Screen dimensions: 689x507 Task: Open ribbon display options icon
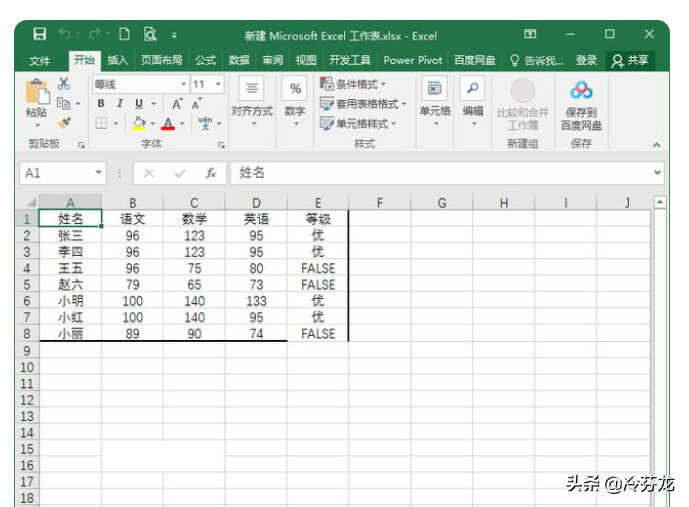530,34
